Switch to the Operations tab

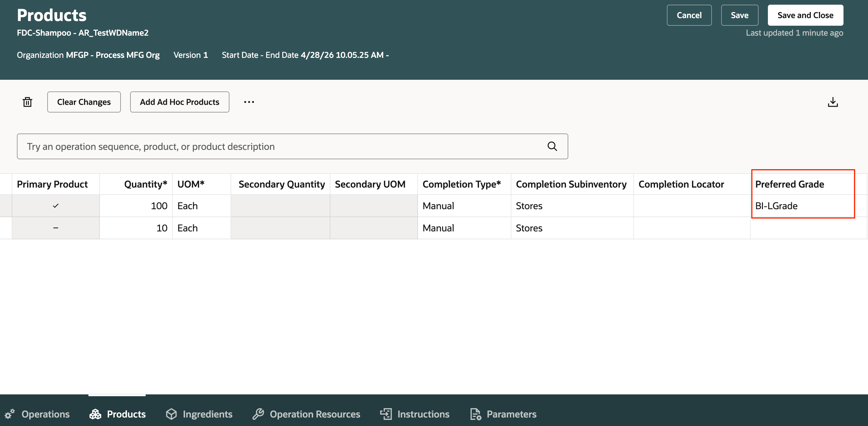[37, 414]
